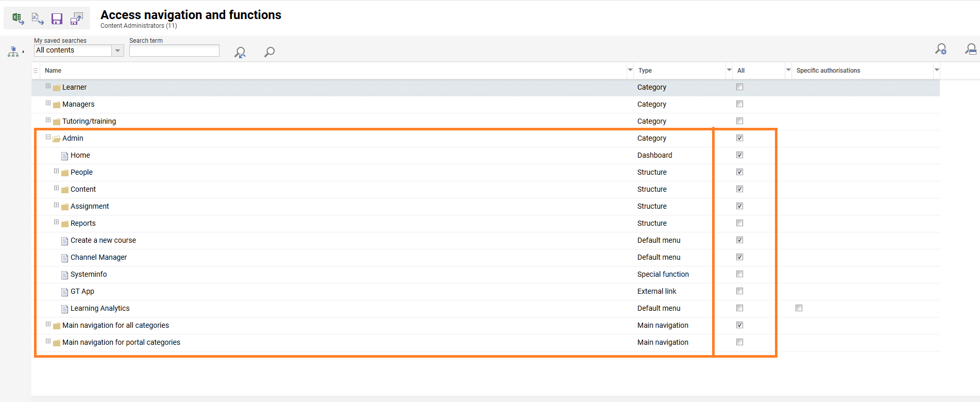Click the Specific authorisations column header
The height and width of the screenshot is (402, 980).
click(x=828, y=71)
